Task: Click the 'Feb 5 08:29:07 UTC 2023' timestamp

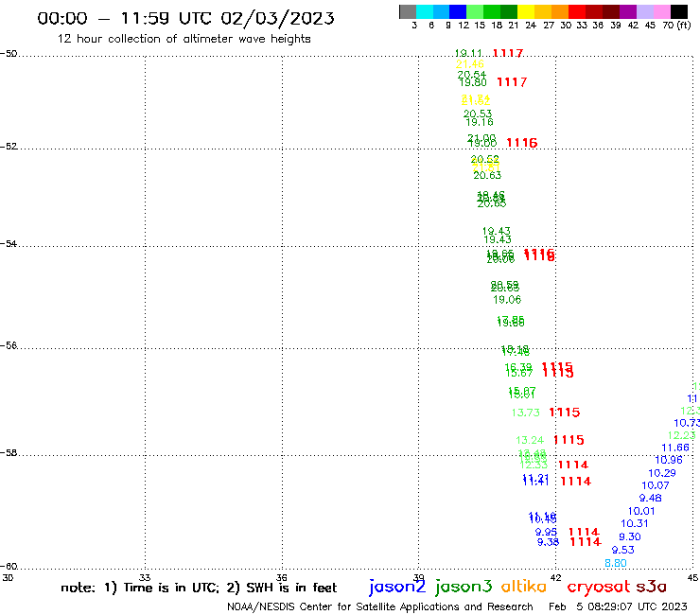Action: pyautogui.click(x=618, y=606)
